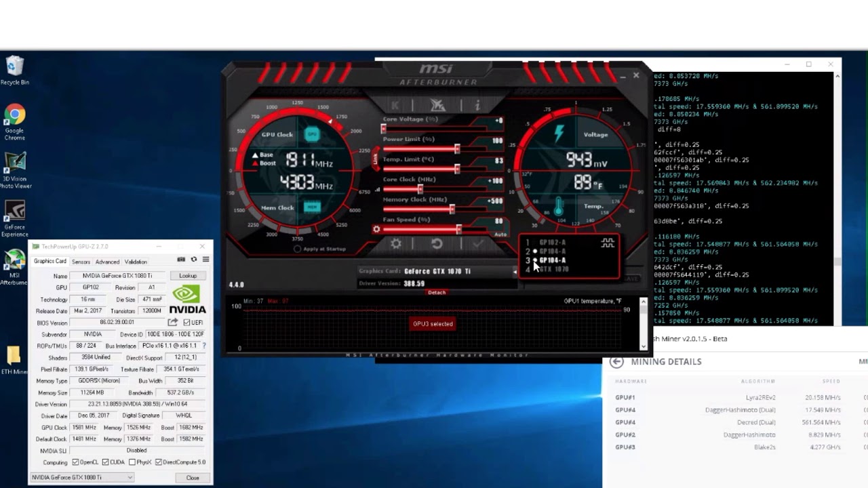Click the share BIOS export icon in GPU-Z
The image size is (868, 488).
point(173,323)
